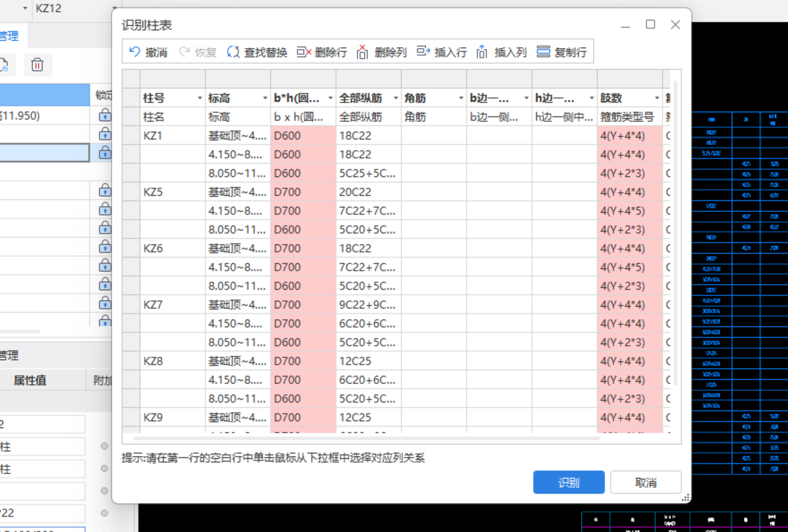Select the KZ1 column name cell

tap(173, 135)
